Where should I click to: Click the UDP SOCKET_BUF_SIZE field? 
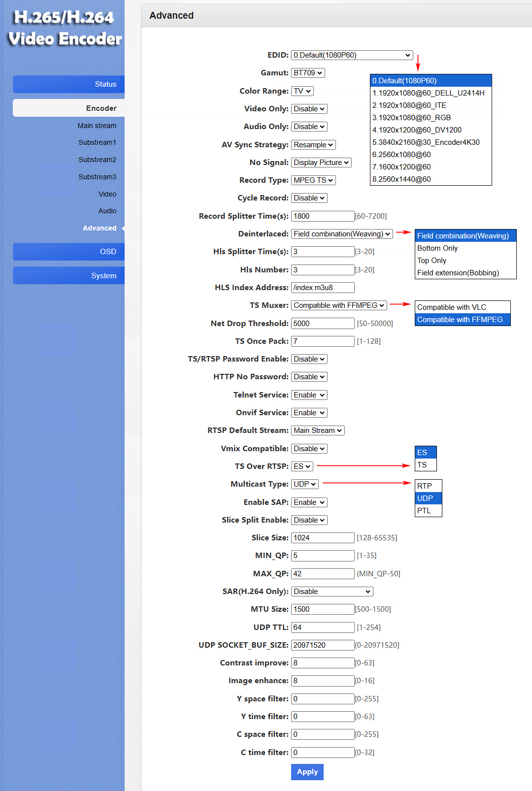pyautogui.click(x=323, y=645)
